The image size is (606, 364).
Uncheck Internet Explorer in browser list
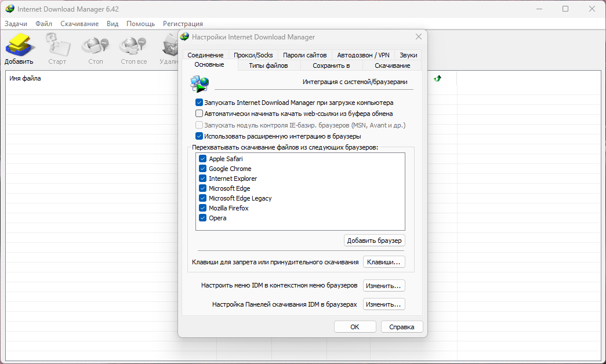click(202, 178)
